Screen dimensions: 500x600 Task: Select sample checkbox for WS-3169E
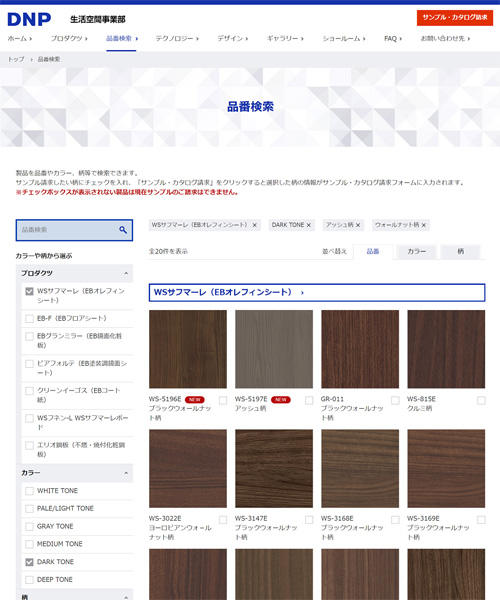[481, 520]
